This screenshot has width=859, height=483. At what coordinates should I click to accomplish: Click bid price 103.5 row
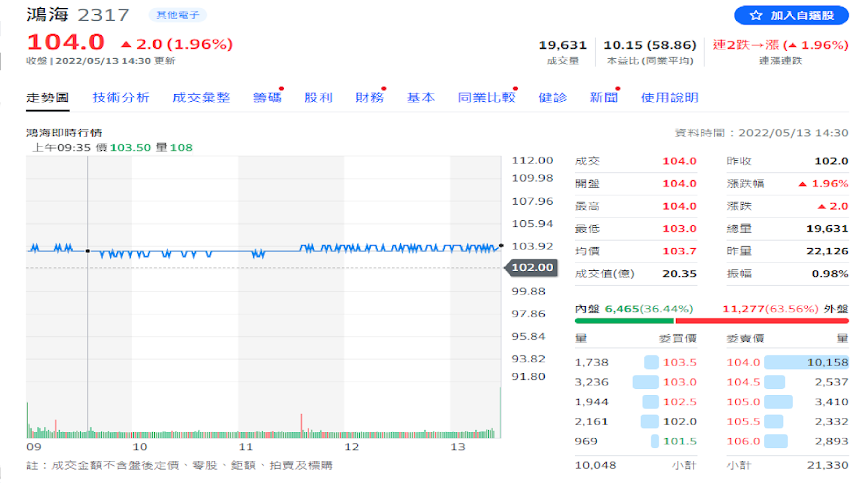click(635, 363)
